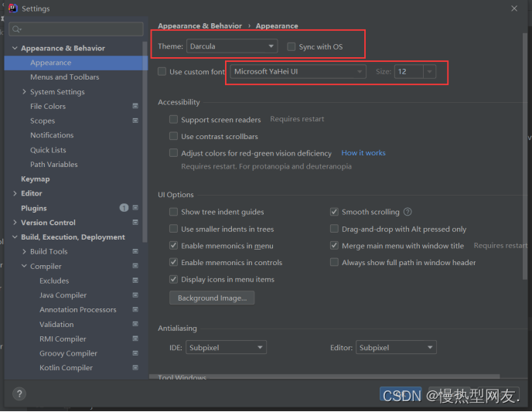Click the project-level icon beside RMI Compiler

pyautogui.click(x=135, y=339)
